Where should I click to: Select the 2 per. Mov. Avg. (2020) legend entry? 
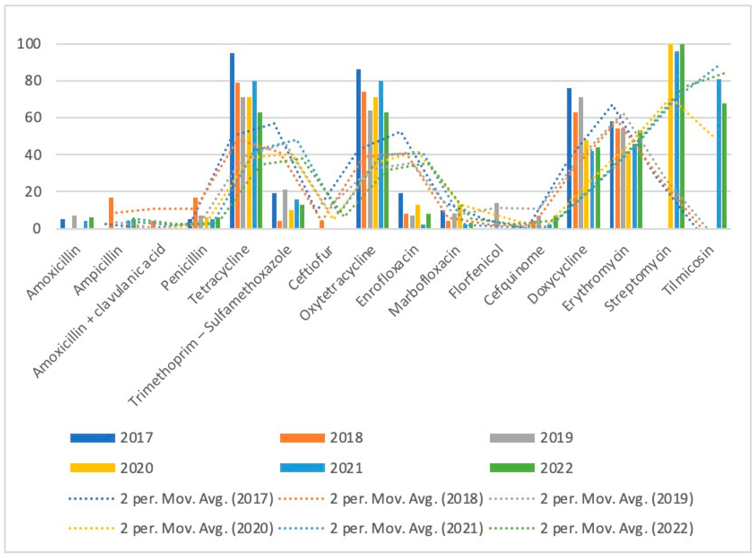point(196,528)
